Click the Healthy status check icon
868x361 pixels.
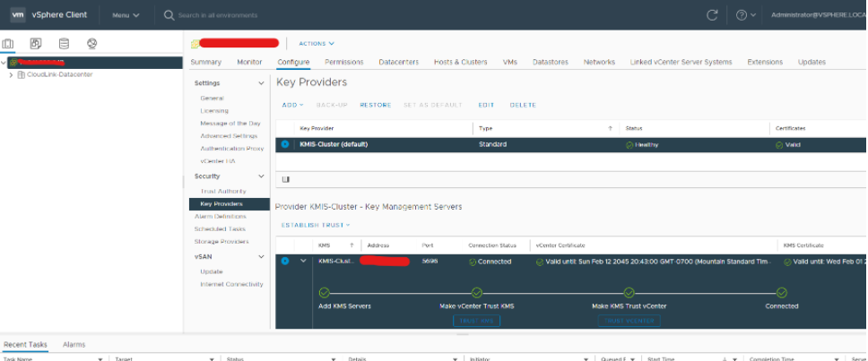629,145
